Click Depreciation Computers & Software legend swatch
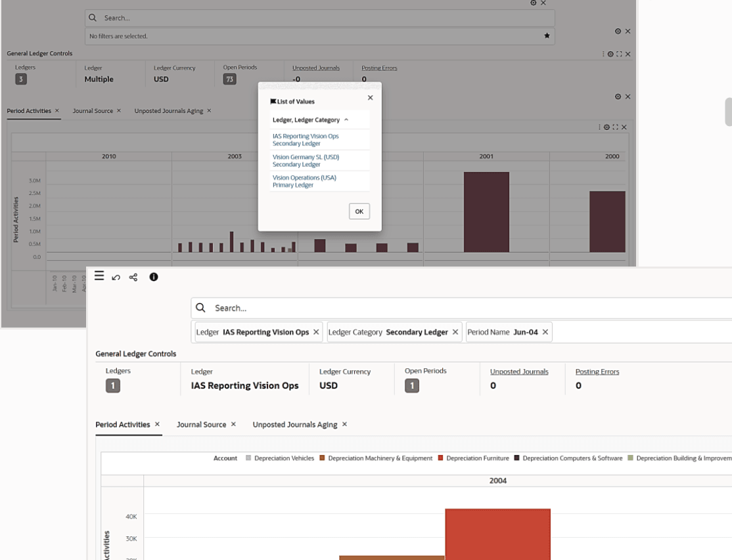732x560 pixels. (516, 458)
